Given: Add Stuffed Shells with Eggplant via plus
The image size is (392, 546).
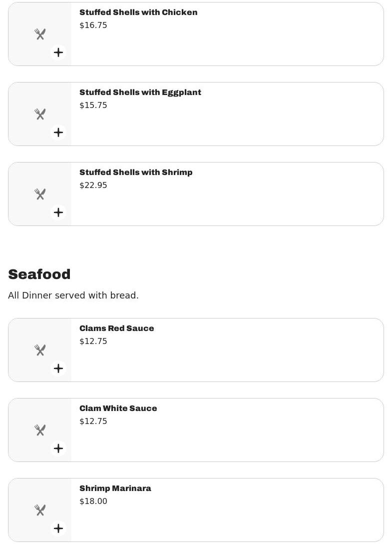Looking at the screenshot, I should [58, 132].
